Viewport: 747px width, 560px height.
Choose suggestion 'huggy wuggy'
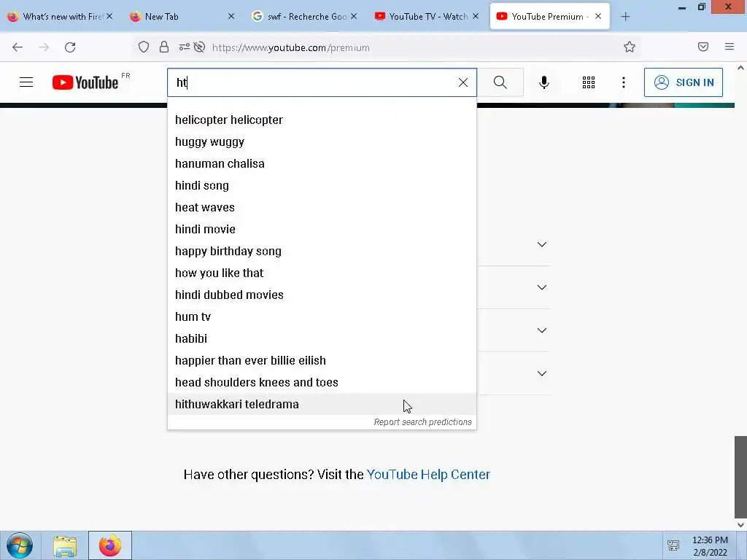(322, 142)
